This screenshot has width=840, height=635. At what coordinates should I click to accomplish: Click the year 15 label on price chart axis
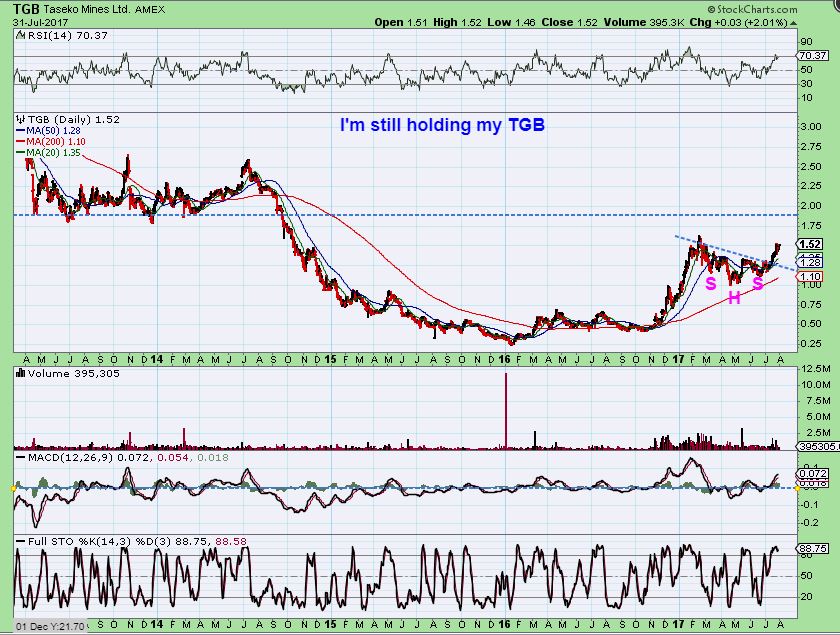[330, 359]
